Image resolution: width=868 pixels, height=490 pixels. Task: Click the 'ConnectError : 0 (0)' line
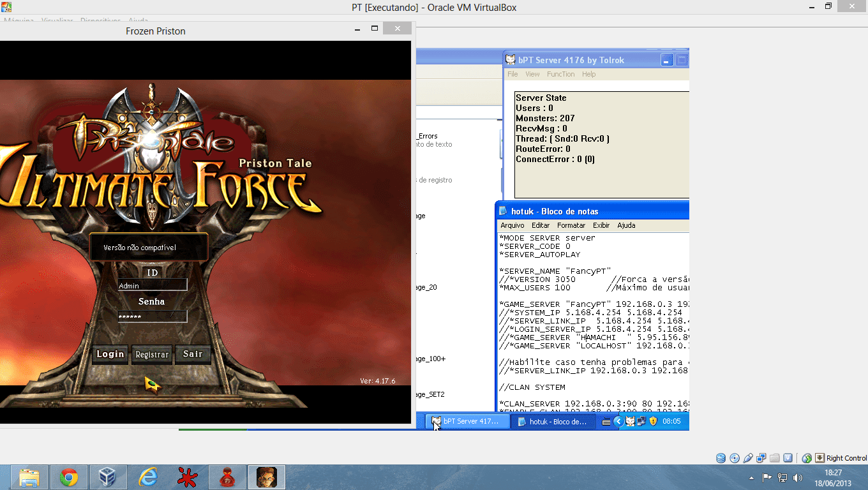click(x=555, y=159)
